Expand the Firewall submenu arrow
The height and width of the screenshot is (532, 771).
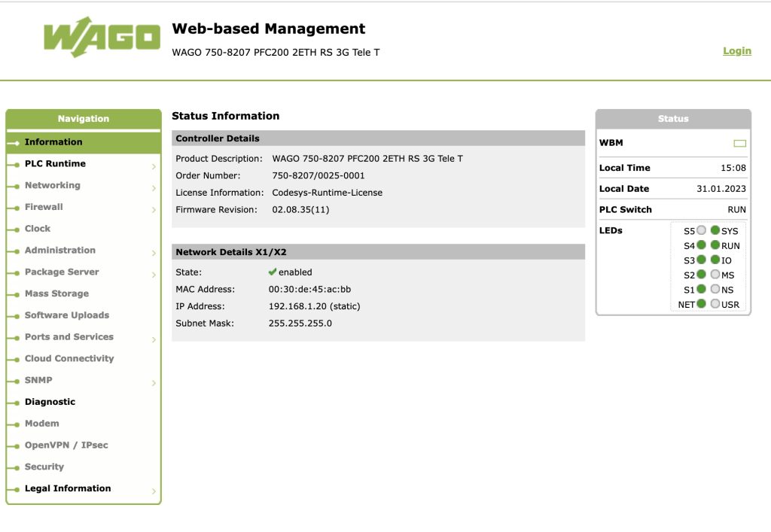point(154,210)
